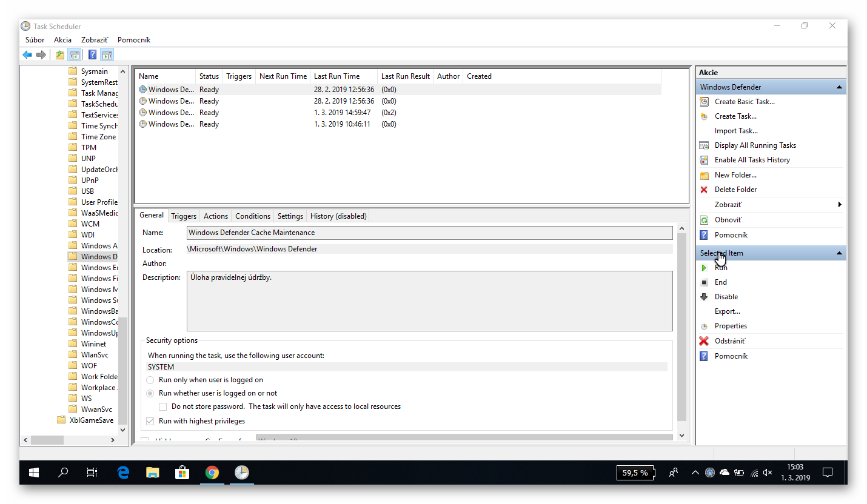Click the red X Delete Folder icon

point(704,190)
